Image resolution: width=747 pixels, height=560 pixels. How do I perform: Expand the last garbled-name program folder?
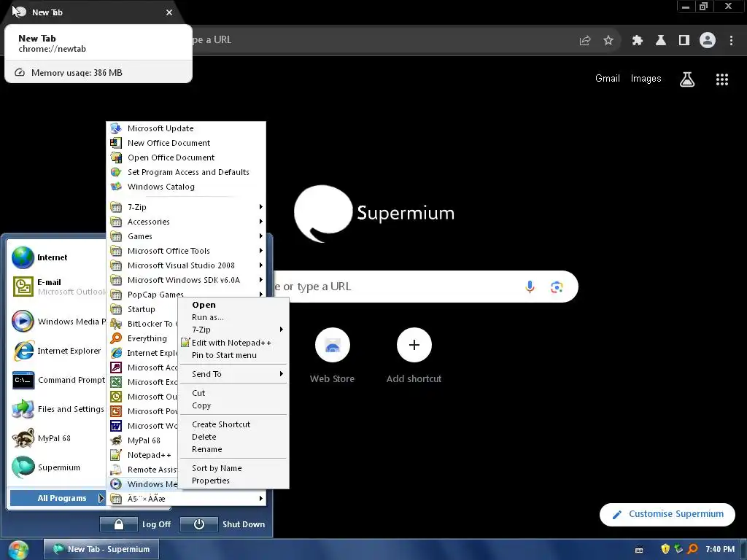[x=186, y=499]
